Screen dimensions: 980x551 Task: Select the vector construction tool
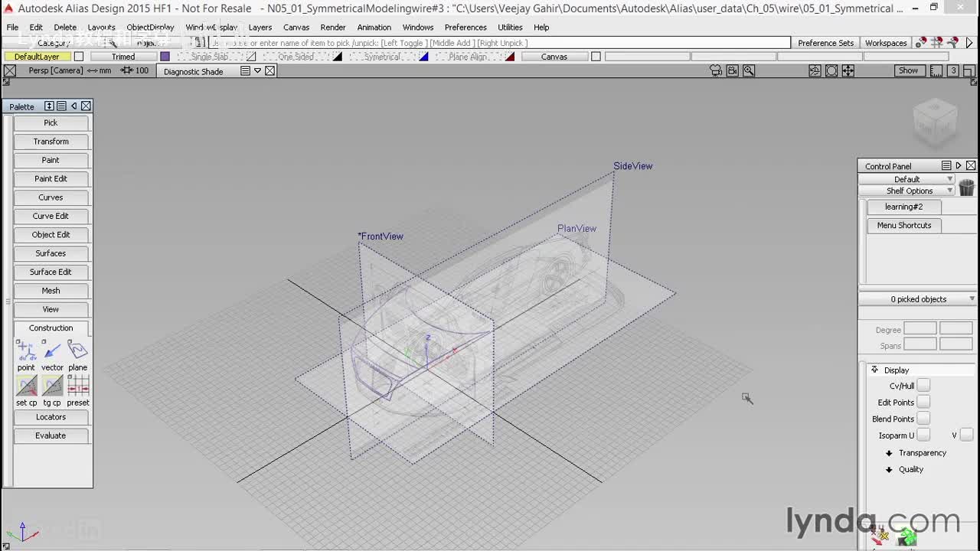52,350
